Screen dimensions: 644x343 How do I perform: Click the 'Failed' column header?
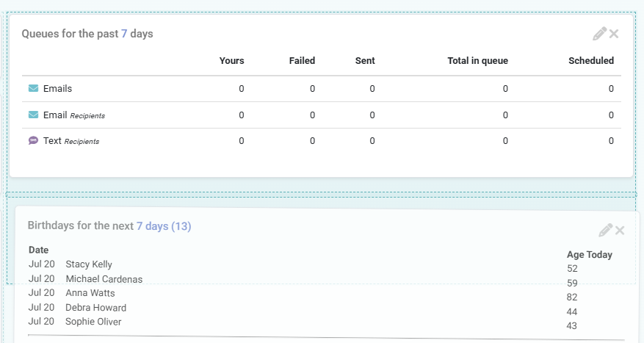click(302, 61)
